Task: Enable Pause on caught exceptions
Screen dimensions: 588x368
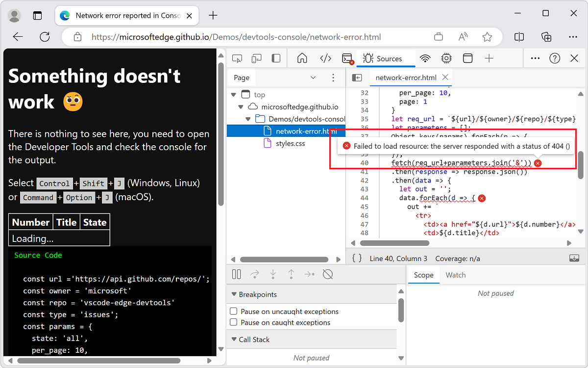Action: click(234, 322)
